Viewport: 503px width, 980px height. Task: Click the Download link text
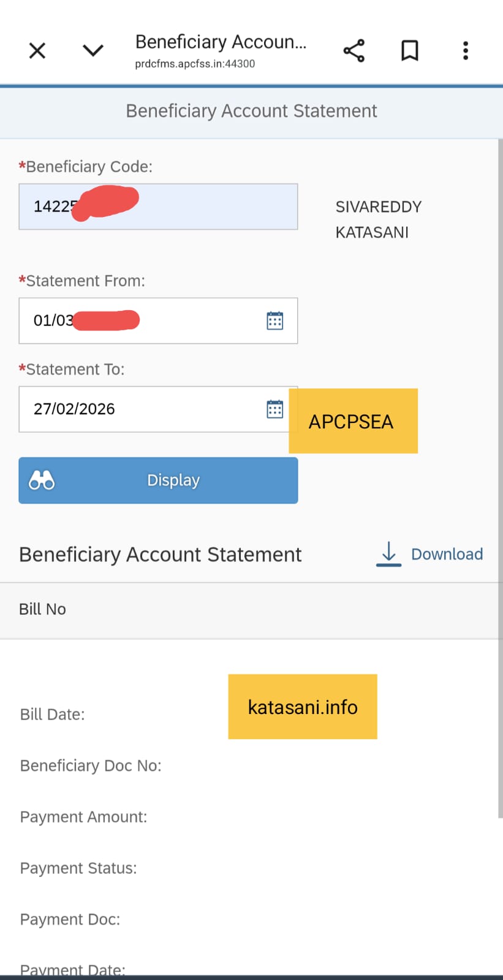tap(447, 554)
